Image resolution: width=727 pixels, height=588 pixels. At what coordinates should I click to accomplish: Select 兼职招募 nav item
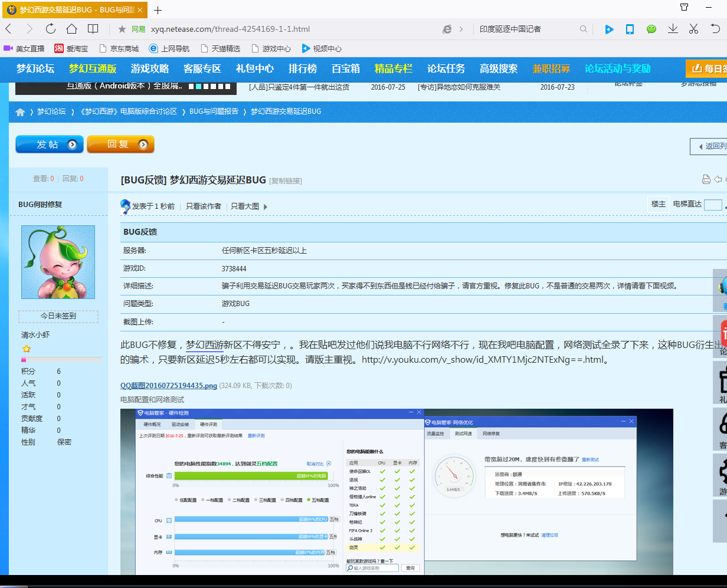click(551, 68)
